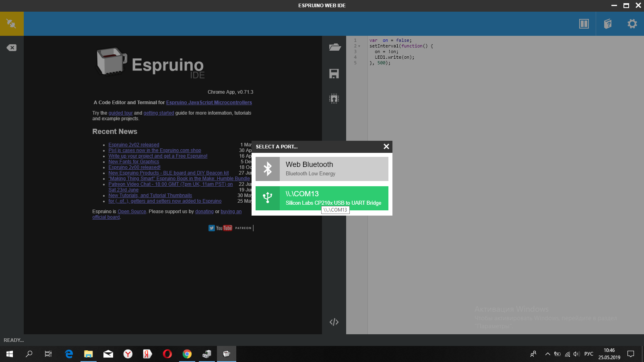Open New Fonts for Graphics link
The image size is (644, 362).
coord(134,162)
